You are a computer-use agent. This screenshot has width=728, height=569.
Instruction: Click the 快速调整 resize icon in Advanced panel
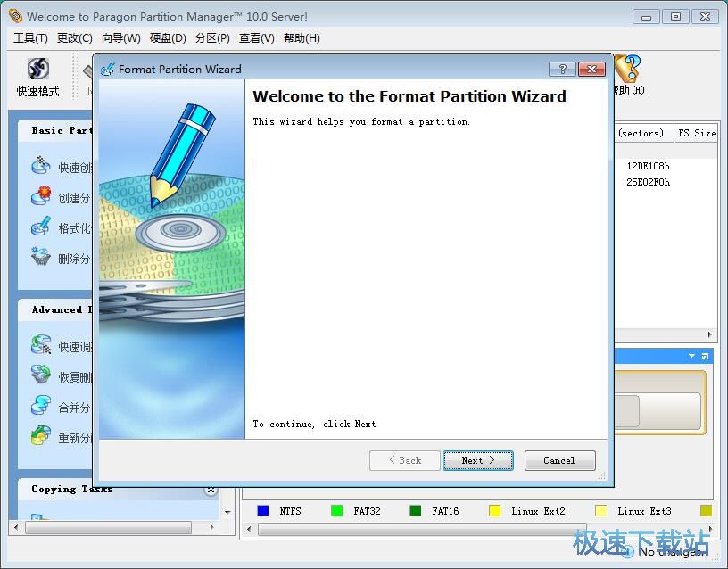click(x=41, y=345)
